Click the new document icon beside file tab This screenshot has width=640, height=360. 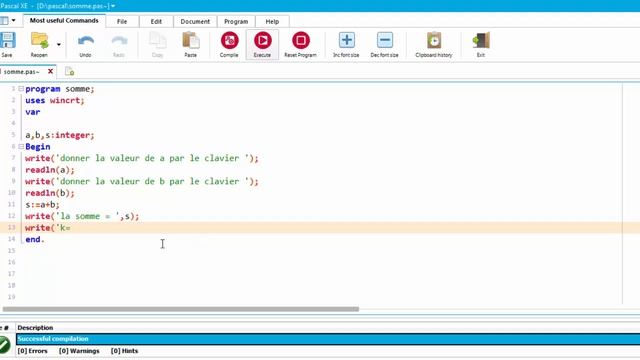pyautogui.click(x=70, y=71)
